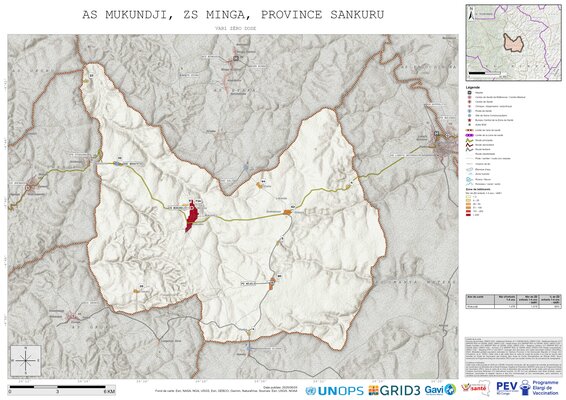Click the highlighted area in inset locator map
Screen dimensions: 566x400
(x=514, y=42)
